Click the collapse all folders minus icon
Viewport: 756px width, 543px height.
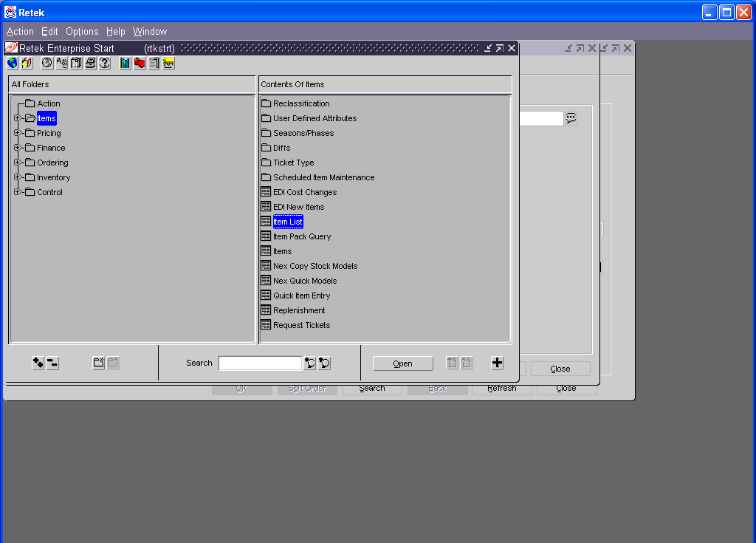point(52,363)
